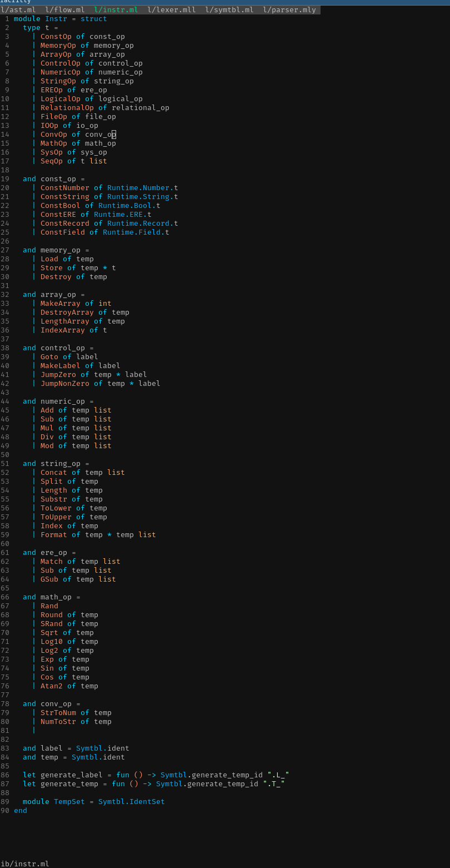Click 'conv_op' on the ConvOp line
The image size is (450, 868).
click(x=101, y=135)
